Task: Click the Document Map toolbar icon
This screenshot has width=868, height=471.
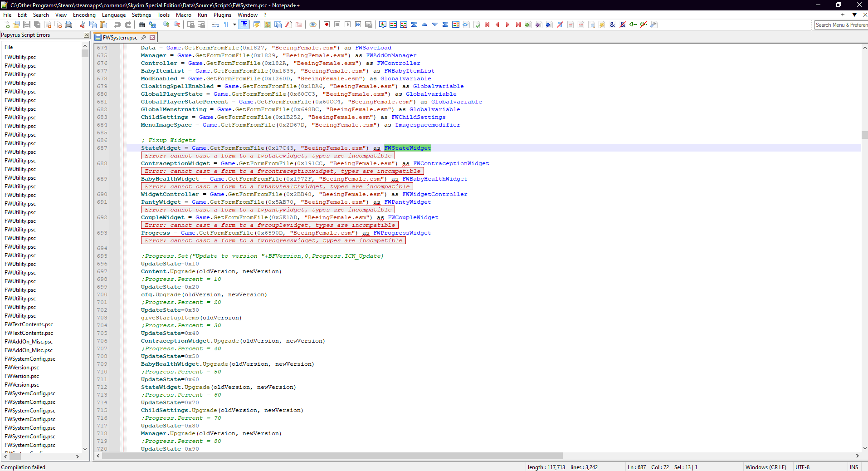Action: (x=268, y=25)
